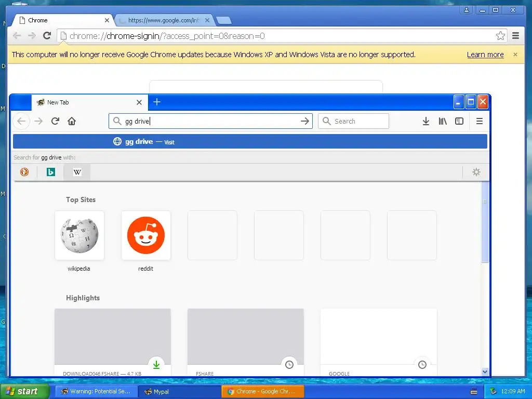
Task: Open Chrome menu hamburger icon
Action: tap(516, 36)
